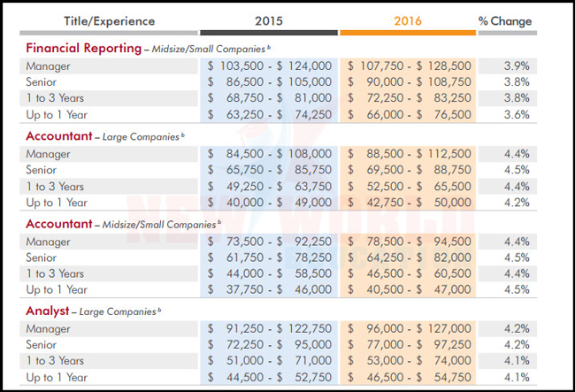Click 2016 range $46,500 - $54,750

(410, 377)
